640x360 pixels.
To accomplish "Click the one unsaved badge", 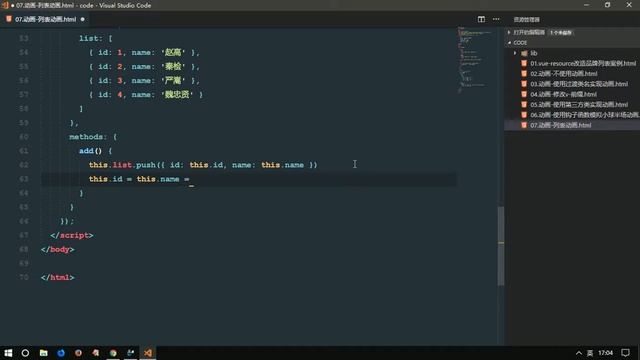I will click(561, 32).
